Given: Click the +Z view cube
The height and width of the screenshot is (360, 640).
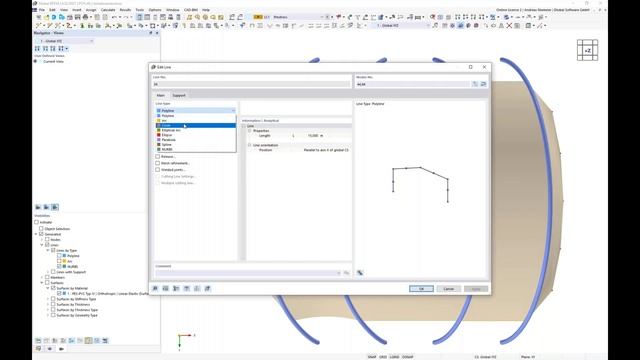Looking at the screenshot, I should (587, 50).
